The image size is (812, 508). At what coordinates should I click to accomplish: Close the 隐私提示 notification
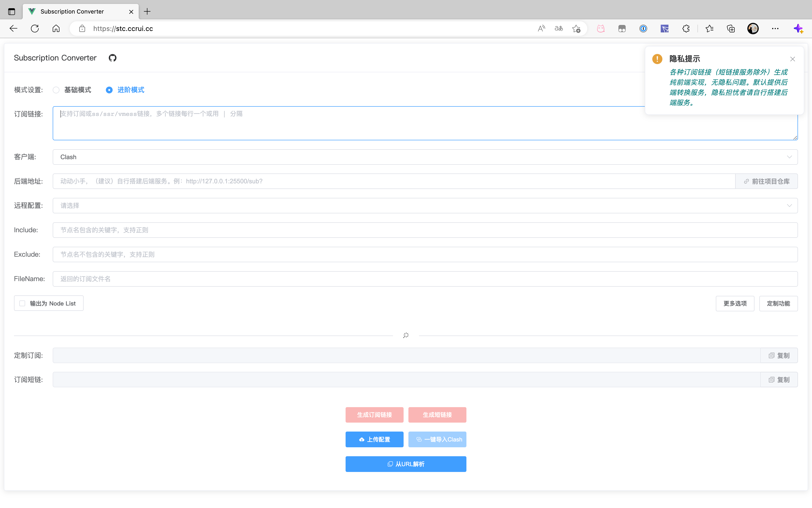click(x=792, y=59)
